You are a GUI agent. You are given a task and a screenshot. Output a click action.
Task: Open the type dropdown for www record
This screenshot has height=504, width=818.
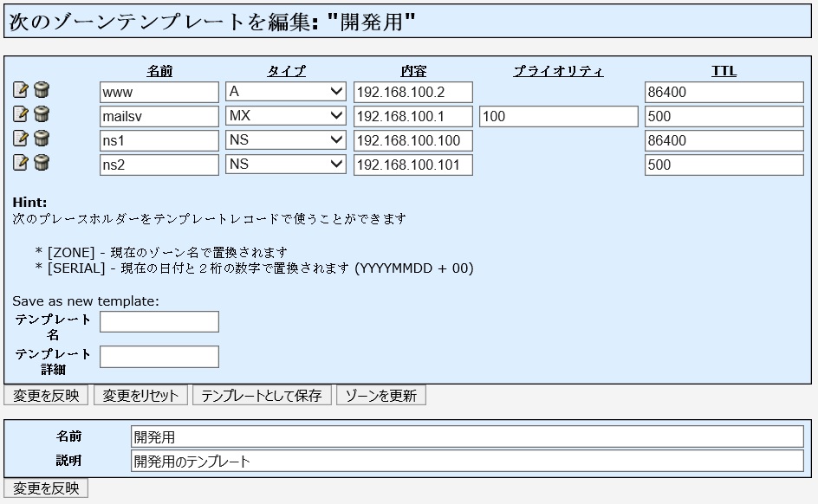(x=286, y=92)
